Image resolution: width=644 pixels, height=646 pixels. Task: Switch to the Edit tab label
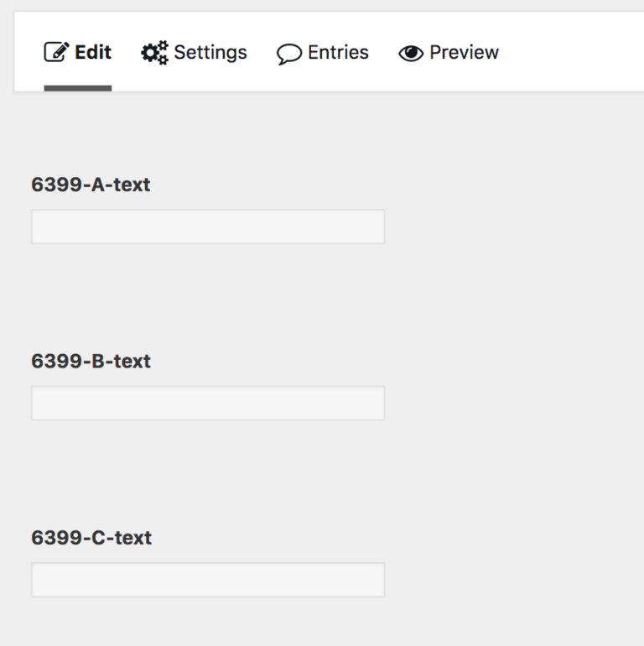(x=93, y=52)
